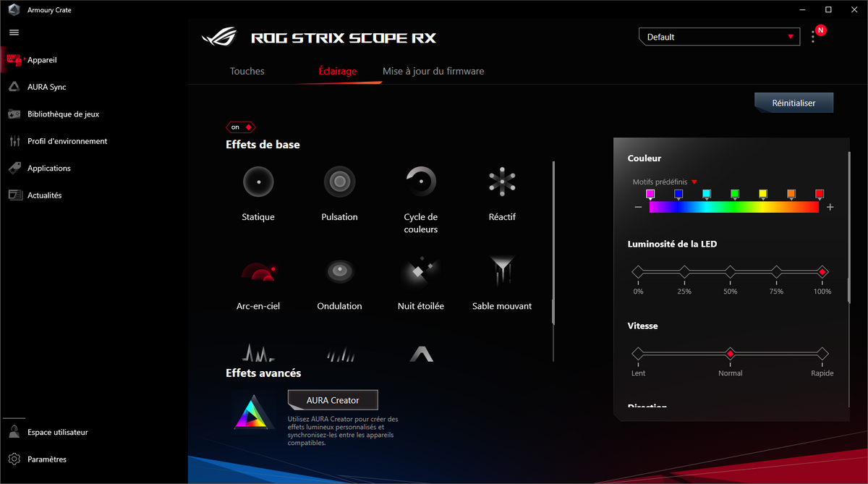
Task: Click the Armoury Crate title bar app icon
Action: [x=14, y=10]
